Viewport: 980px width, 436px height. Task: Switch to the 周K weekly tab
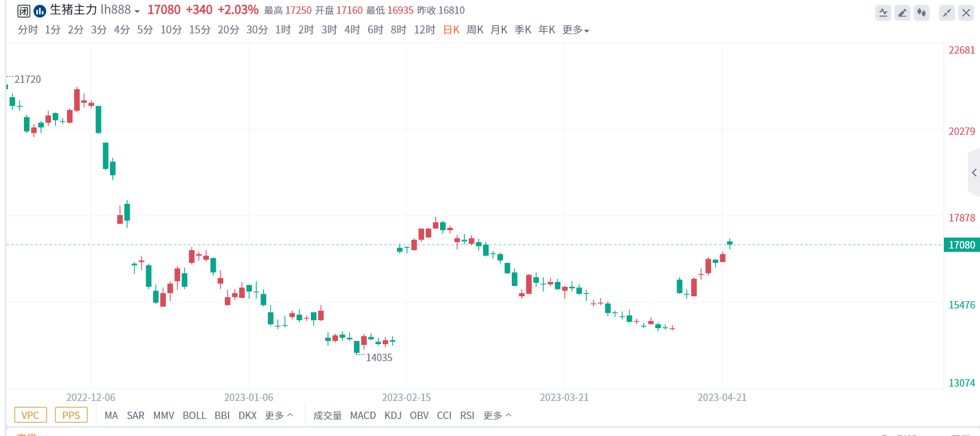475,30
